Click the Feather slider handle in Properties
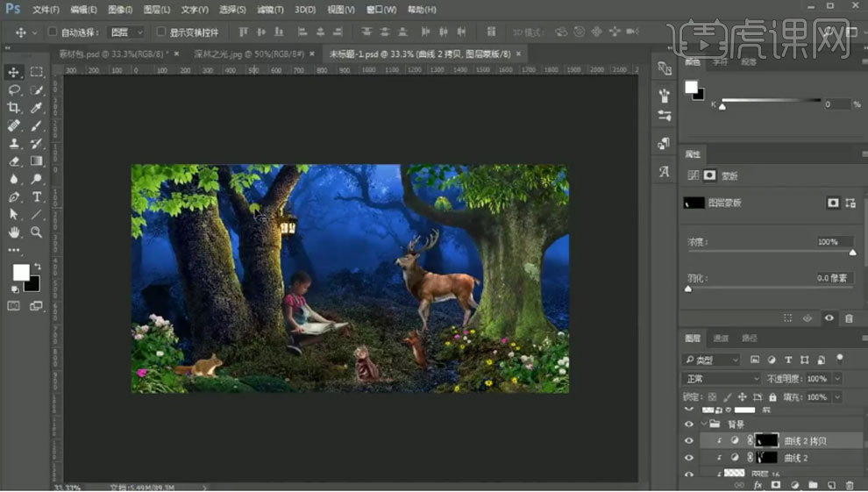Image resolution: width=868 pixels, height=492 pixels. [688, 289]
